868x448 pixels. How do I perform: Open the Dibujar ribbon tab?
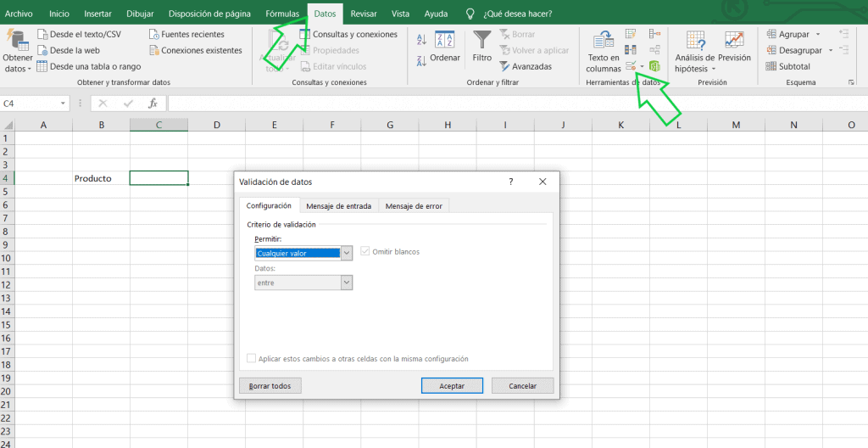point(140,14)
